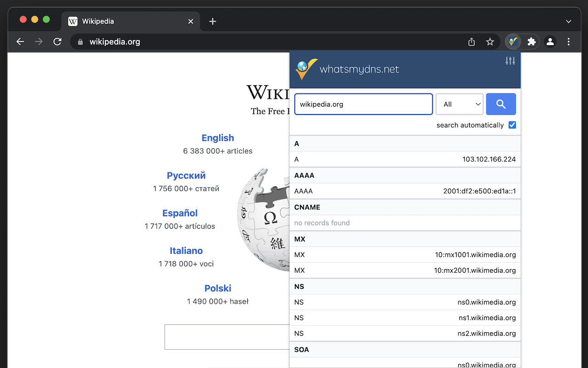This screenshot has height=368, width=588.
Task: Click the wikipedia.org search input field
Action: click(363, 104)
